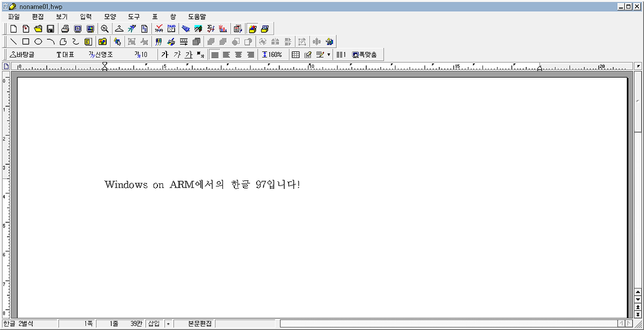Screen dimensions: 644x330
Task: Toggle right alignment button
Action: (251, 54)
